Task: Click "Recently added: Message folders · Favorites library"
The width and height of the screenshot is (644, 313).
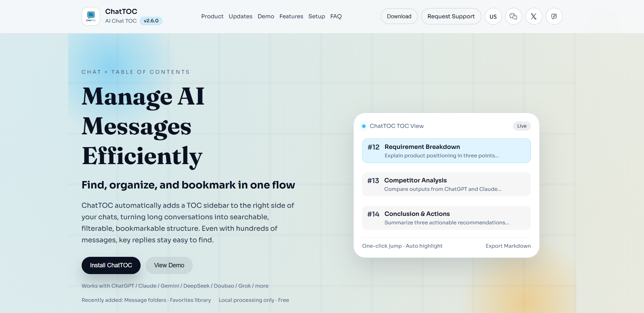Action: click(x=146, y=300)
